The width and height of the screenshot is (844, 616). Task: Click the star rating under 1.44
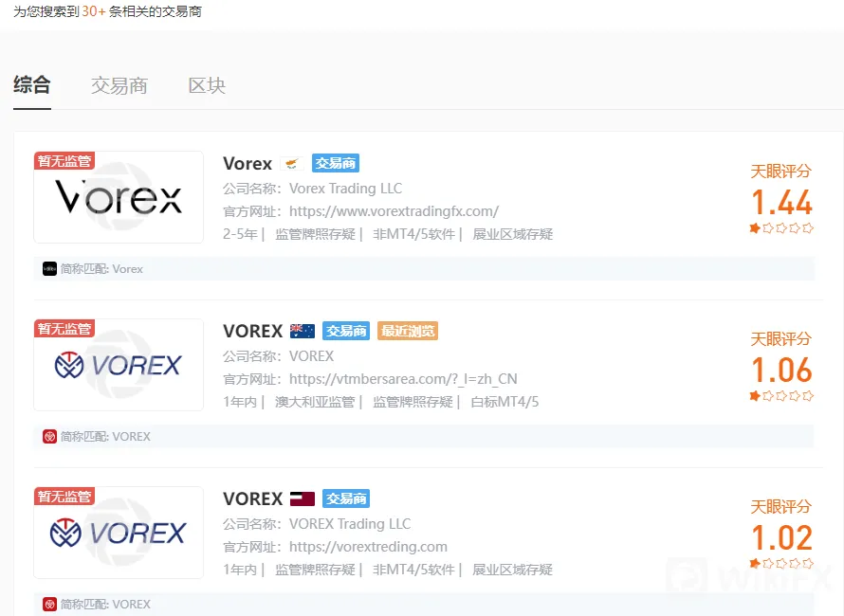pos(781,228)
